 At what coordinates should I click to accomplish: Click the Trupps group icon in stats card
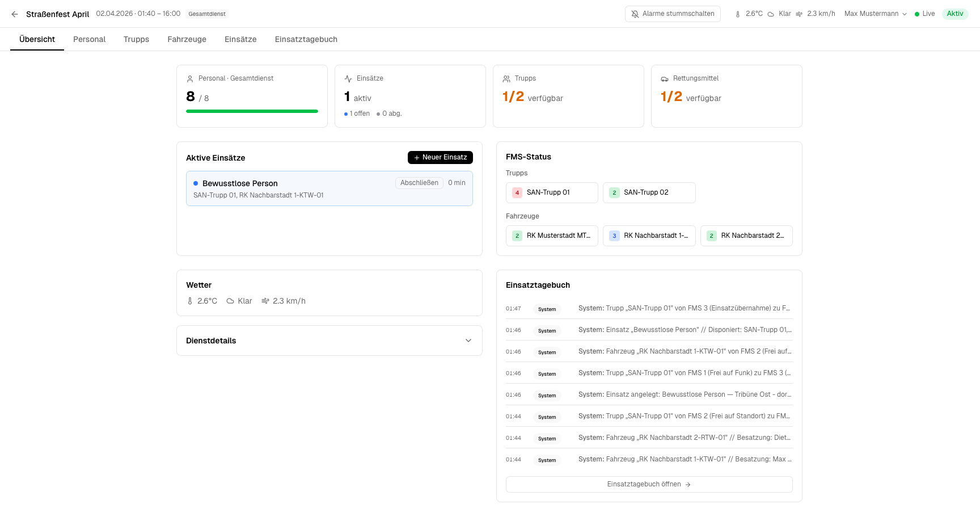tap(506, 79)
